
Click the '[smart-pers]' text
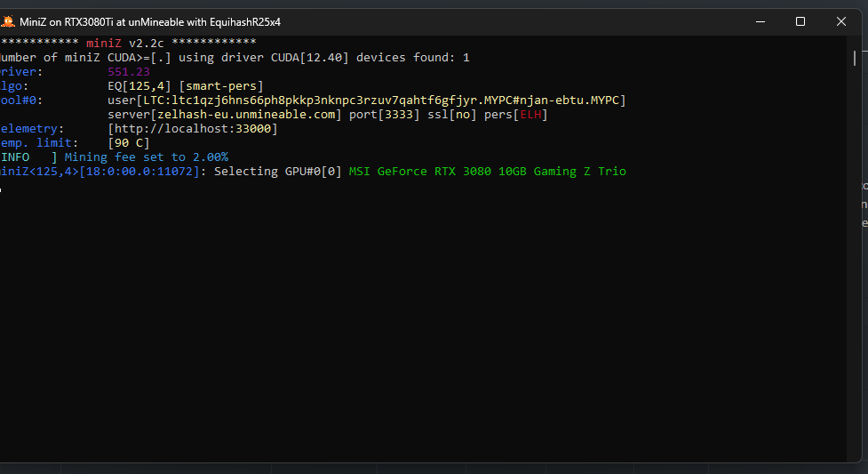click(221, 86)
